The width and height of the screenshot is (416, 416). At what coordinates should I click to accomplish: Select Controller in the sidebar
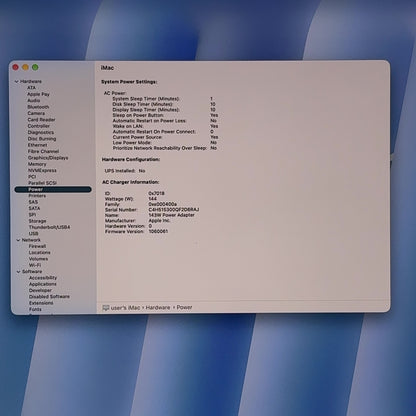tap(39, 126)
